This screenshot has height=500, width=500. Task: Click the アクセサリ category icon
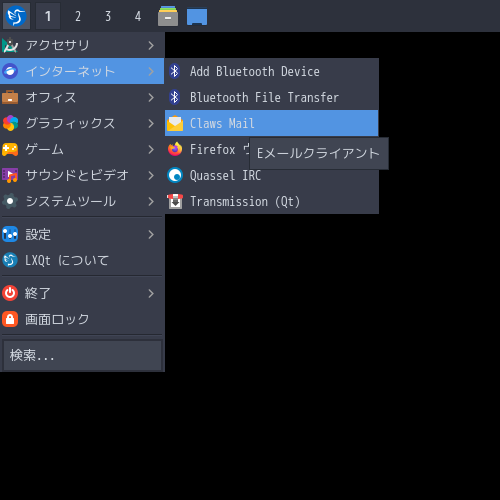coord(10,45)
